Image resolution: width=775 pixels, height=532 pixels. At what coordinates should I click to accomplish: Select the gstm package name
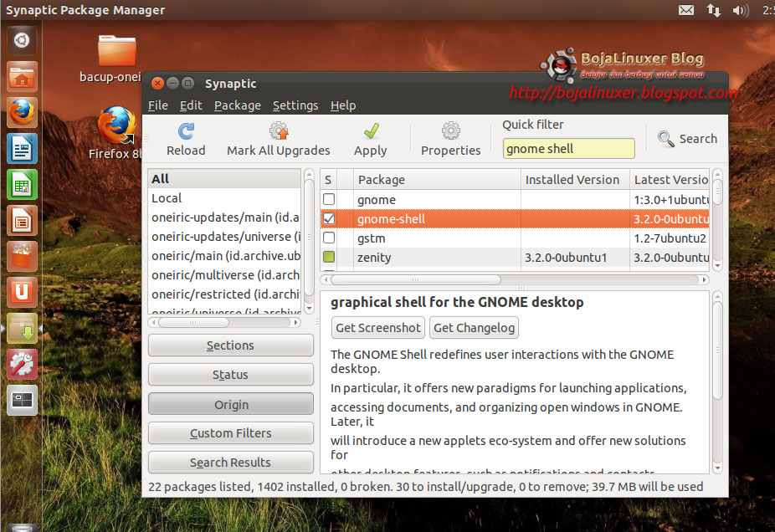point(372,238)
